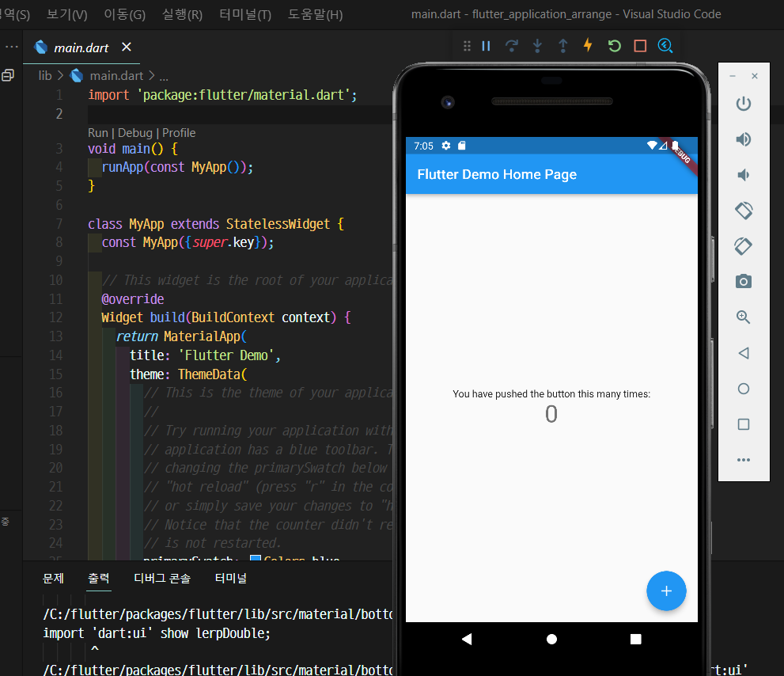Click the title 'Flutter Demo' line
The image size is (784, 676).
205,355
